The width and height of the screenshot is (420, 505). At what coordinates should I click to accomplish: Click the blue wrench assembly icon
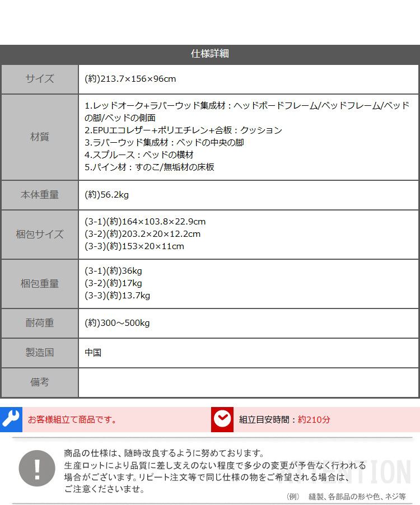tap(11, 419)
